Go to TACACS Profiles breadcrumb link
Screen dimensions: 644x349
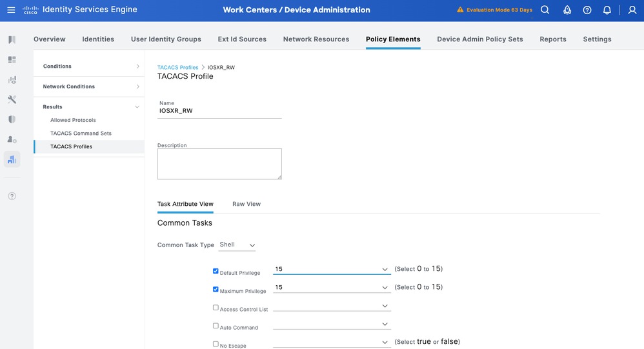177,67
